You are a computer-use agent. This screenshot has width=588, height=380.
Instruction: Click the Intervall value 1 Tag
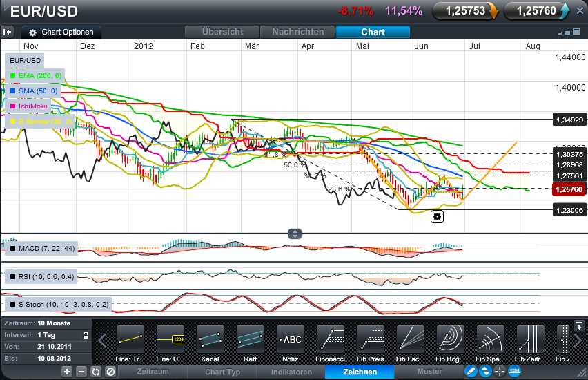point(46,335)
